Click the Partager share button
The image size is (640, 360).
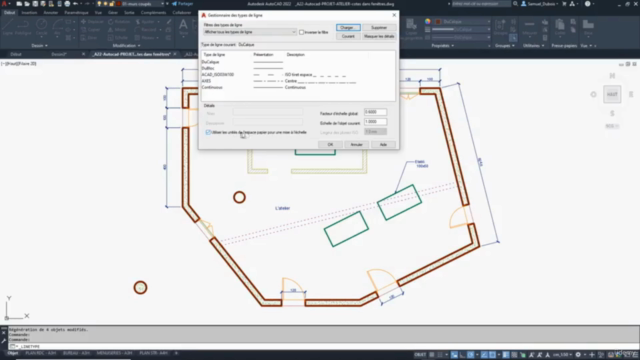point(182,4)
